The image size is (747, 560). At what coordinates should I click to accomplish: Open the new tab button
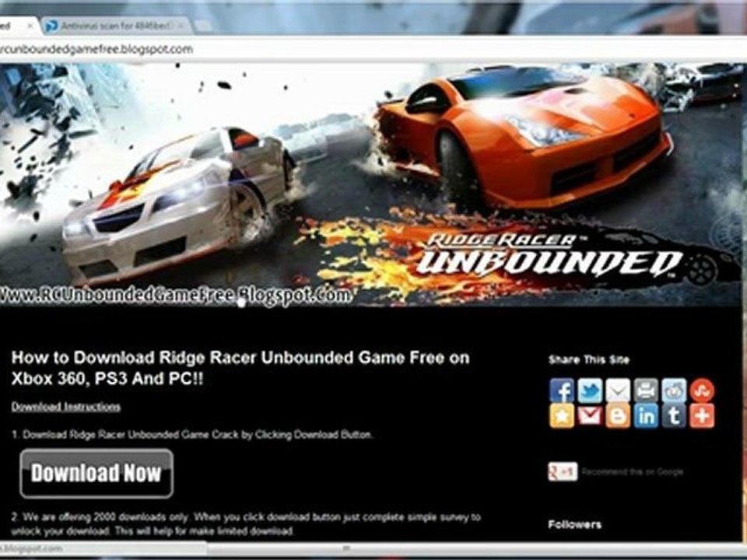[x=203, y=26]
